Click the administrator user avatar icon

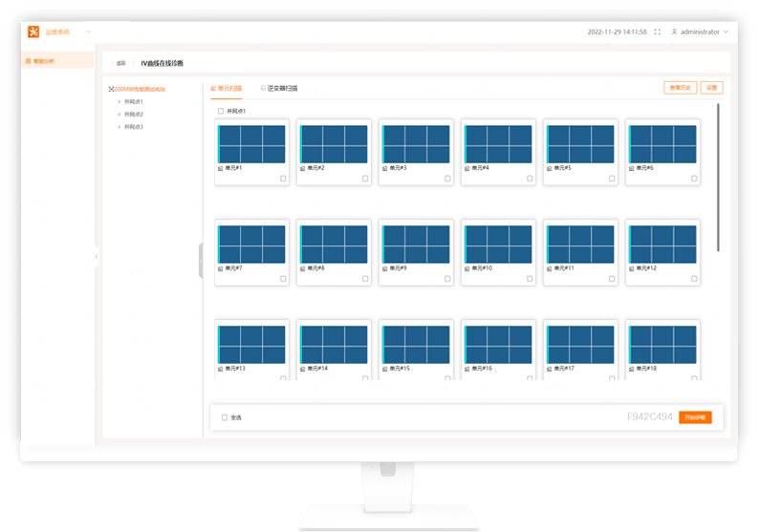tap(674, 32)
